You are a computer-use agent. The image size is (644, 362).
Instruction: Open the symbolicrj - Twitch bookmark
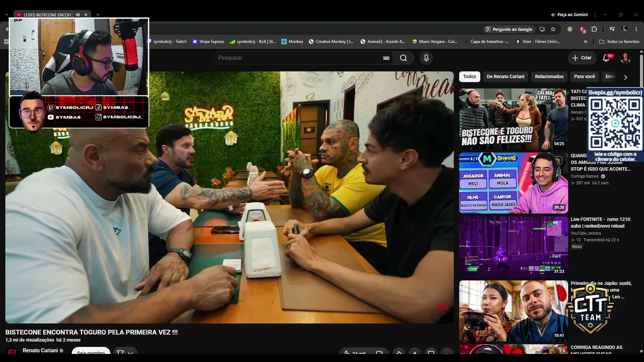(167, 42)
